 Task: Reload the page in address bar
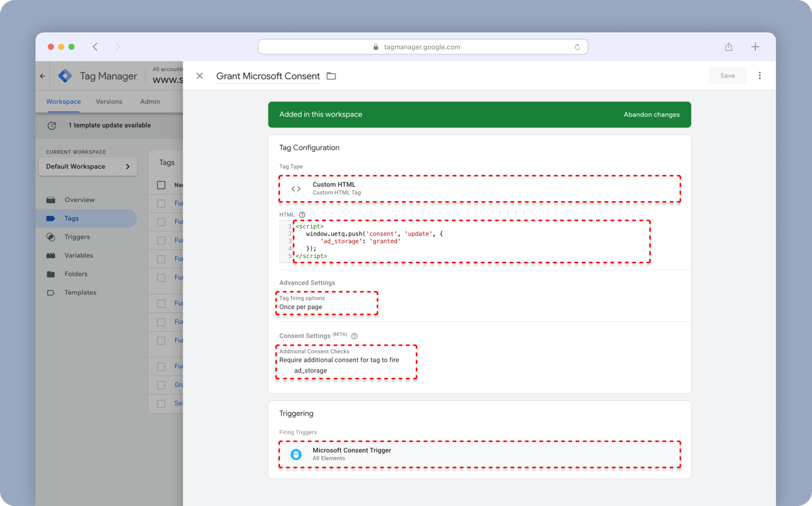[x=577, y=47]
